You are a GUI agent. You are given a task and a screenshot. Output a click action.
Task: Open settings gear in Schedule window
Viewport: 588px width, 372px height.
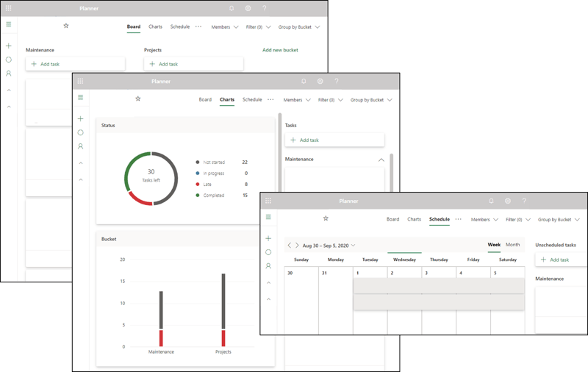click(x=508, y=201)
